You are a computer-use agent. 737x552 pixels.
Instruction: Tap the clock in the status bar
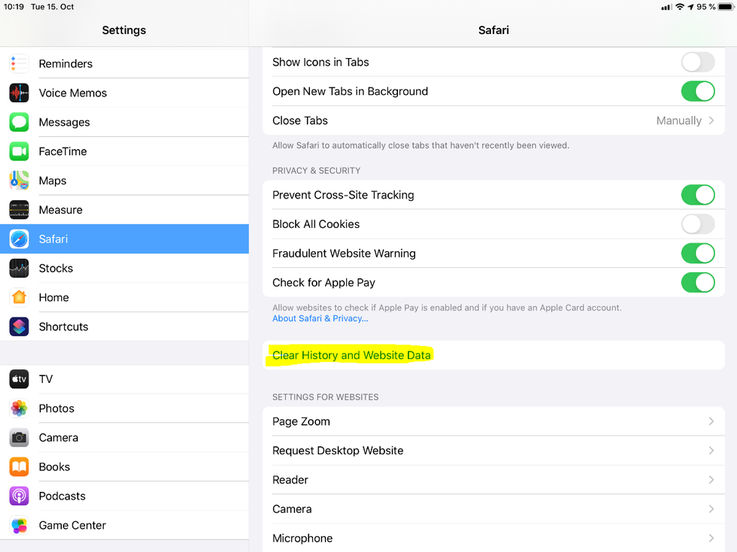14,7
